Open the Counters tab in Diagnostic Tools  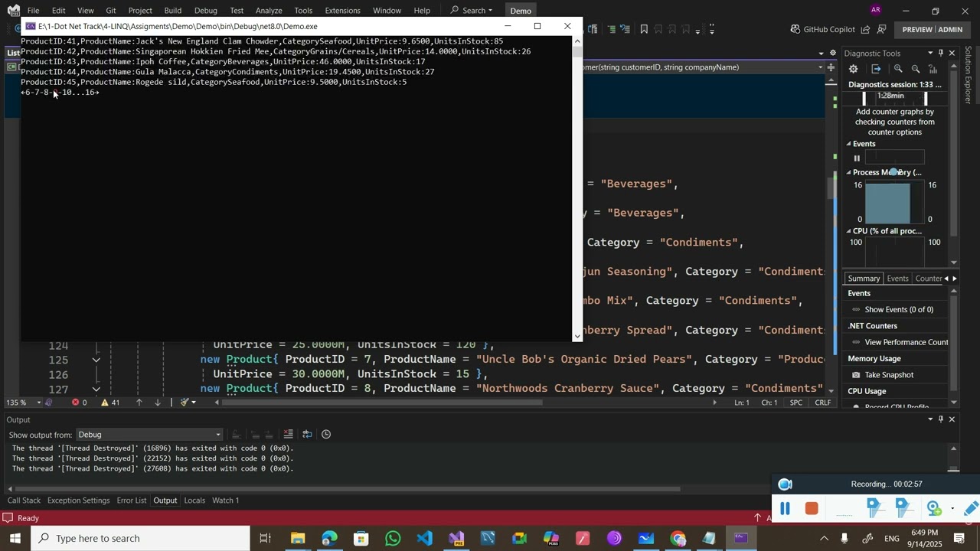(929, 279)
